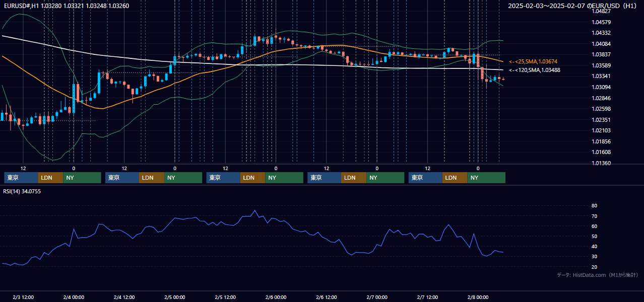Viewport: 644px width, 302px height.
Task: Click price axis value 1.01360
Action: pyautogui.click(x=601, y=163)
